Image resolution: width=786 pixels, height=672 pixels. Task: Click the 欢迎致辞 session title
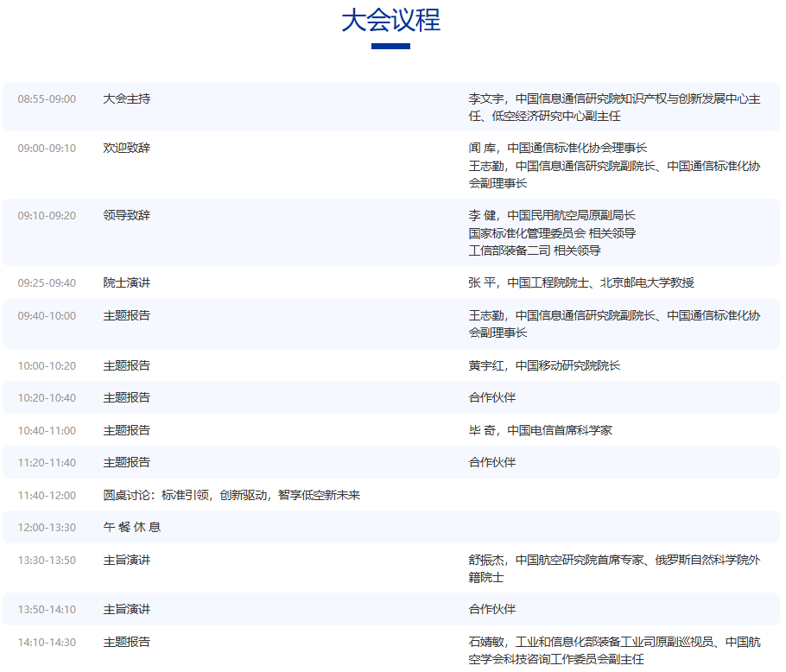point(127,149)
